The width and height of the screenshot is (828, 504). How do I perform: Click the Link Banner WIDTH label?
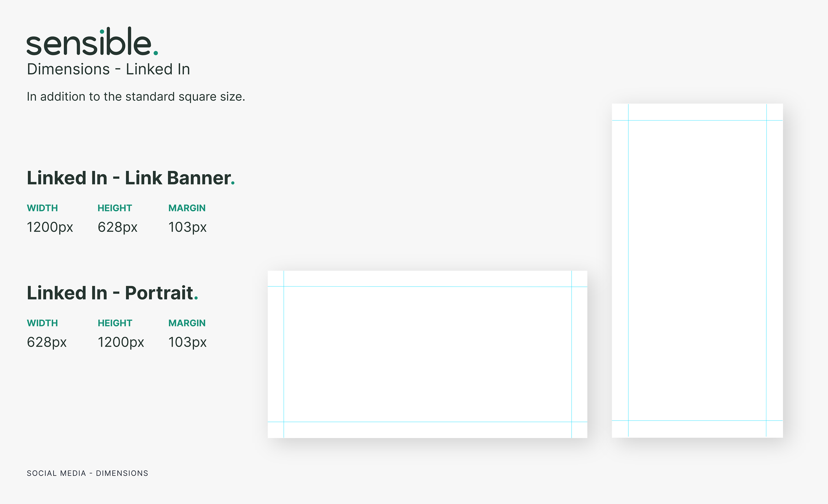tap(42, 208)
